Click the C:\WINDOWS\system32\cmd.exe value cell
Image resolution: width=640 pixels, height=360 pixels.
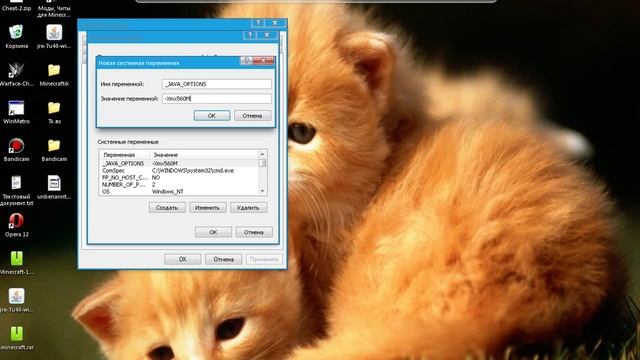(193, 171)
